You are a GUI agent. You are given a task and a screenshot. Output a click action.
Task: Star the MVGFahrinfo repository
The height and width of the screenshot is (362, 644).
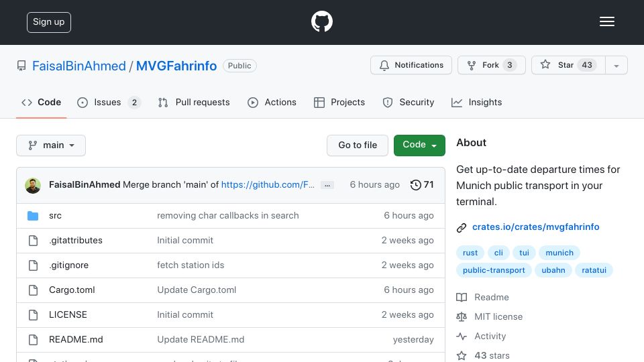click(x=568, y=65)
